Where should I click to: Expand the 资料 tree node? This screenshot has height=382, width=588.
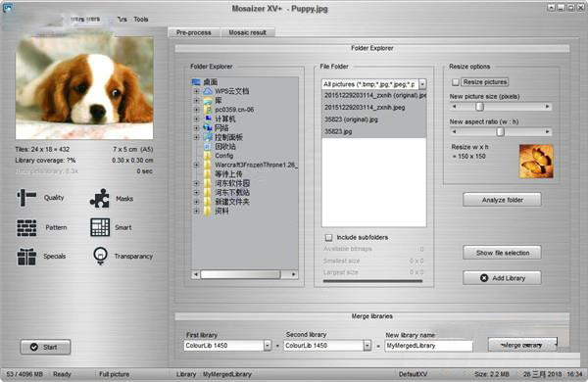[x=196, y=211]
